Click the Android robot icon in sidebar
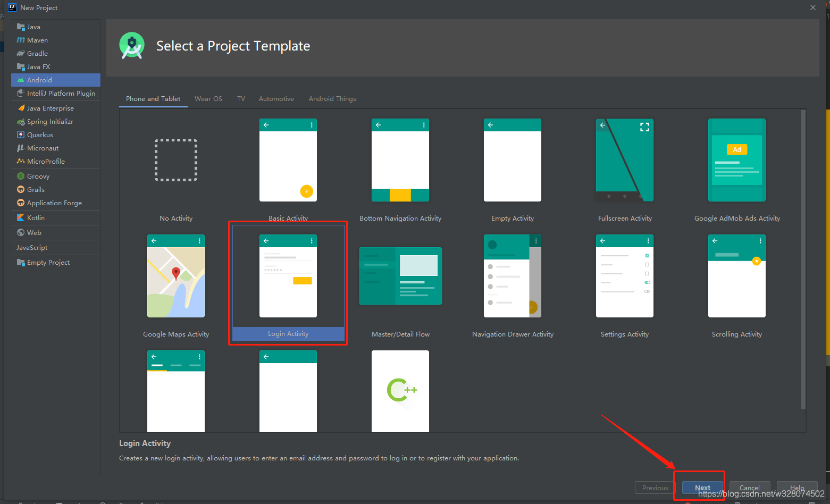Image resolution: width=830 pixels, height=504 pixels. click(21, 80)
